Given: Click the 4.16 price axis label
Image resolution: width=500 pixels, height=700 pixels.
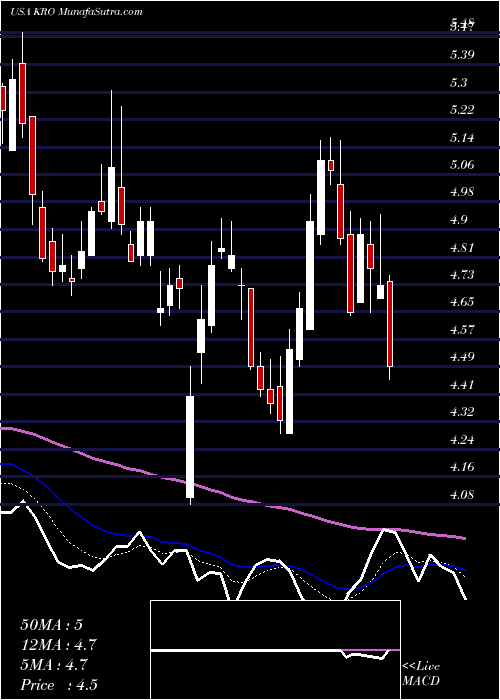Looking at the screenshot, I should point(463,467).
